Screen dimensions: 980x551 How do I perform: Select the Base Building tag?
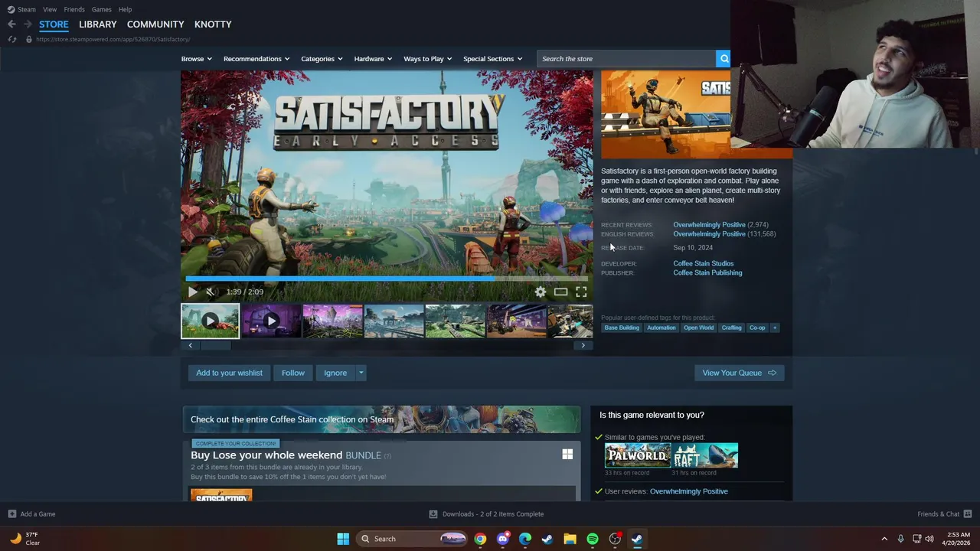click(622, 328)
